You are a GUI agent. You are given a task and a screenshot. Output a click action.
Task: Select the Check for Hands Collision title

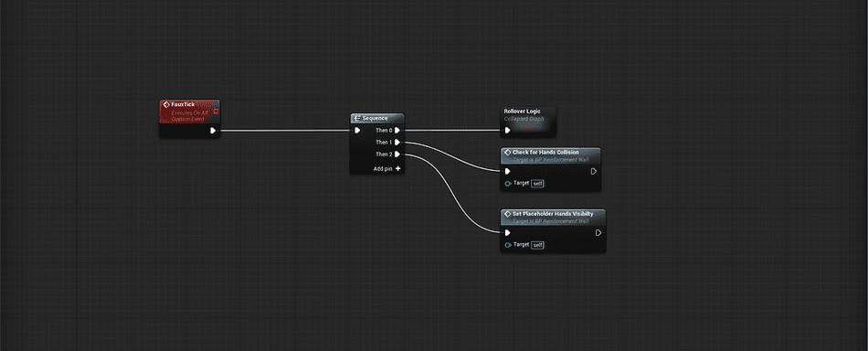coord(545,153)
